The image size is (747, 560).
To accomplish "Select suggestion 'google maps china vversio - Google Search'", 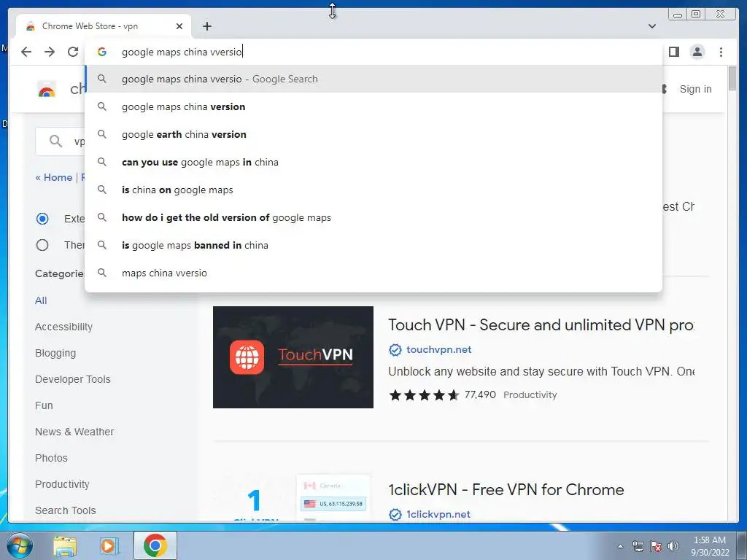I will click(373, 79).
